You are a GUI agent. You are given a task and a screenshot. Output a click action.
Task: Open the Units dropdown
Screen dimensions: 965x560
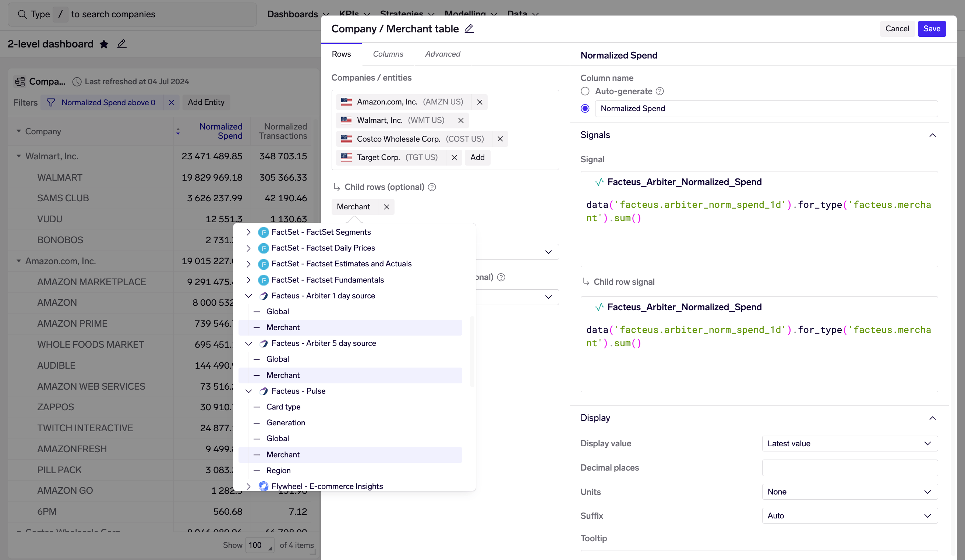point(850,492)
